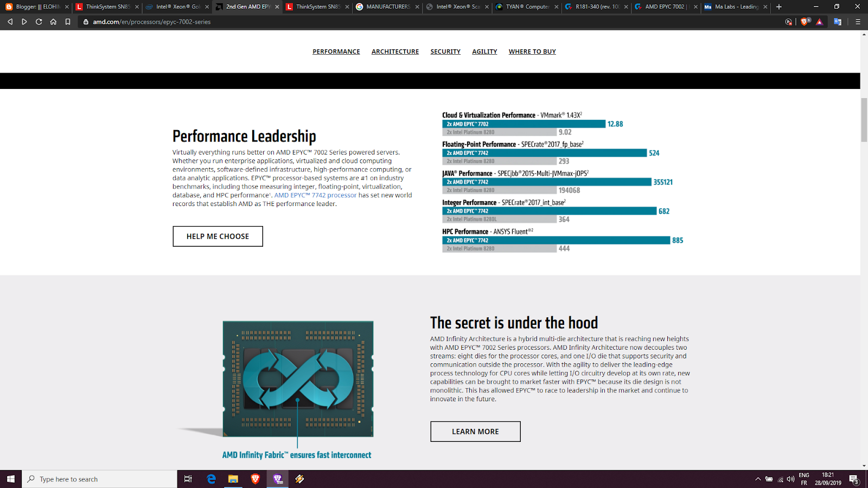Reload the AMD page
868x488 pixels.
point(39,22)
